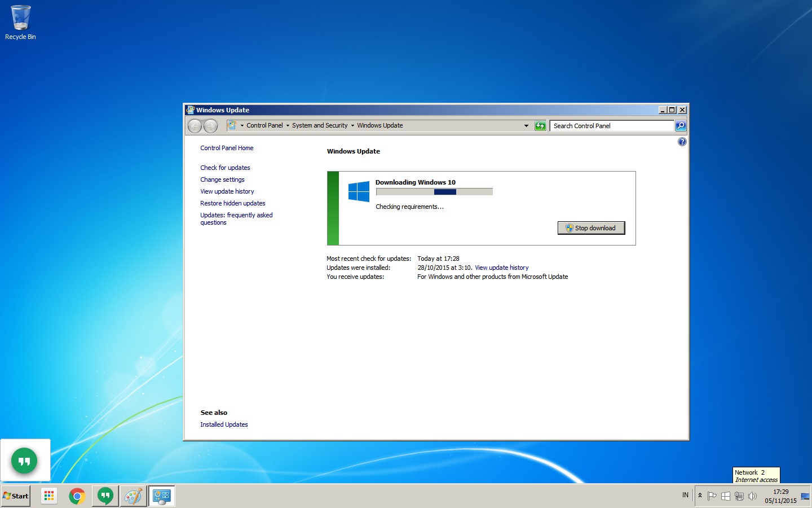
Task: Click the Windows Update heading text
Action: (353, 151)
